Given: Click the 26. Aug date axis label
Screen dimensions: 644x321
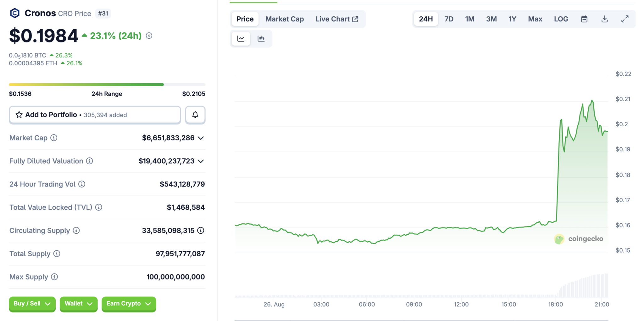Looking at the screenshot, I should click(274, 304).
